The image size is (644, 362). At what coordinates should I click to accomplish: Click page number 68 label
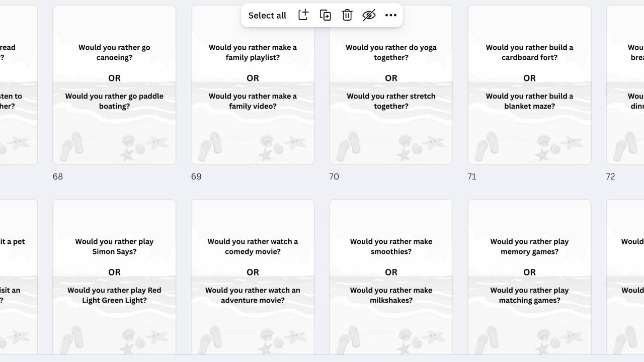point(58,176)
